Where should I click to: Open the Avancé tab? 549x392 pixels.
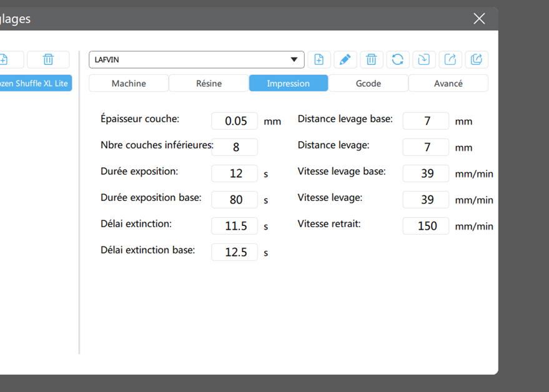(448, 83)
